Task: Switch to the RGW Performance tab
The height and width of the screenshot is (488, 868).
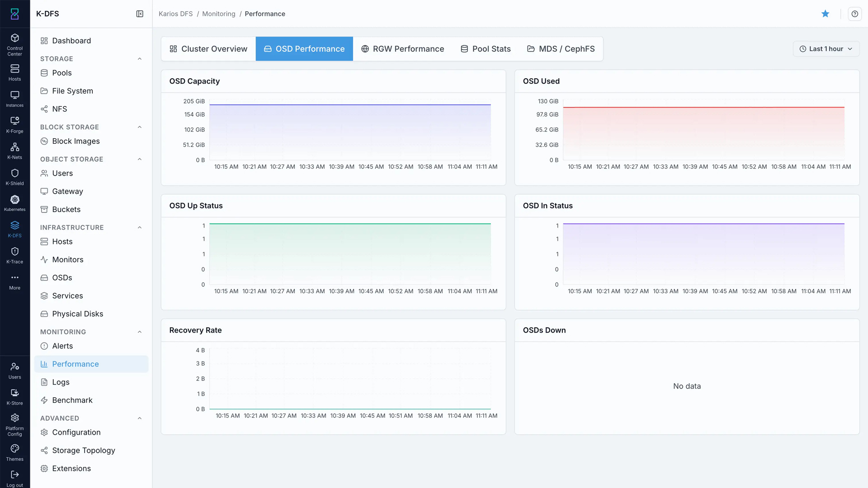Action: (x=402, y=49)
